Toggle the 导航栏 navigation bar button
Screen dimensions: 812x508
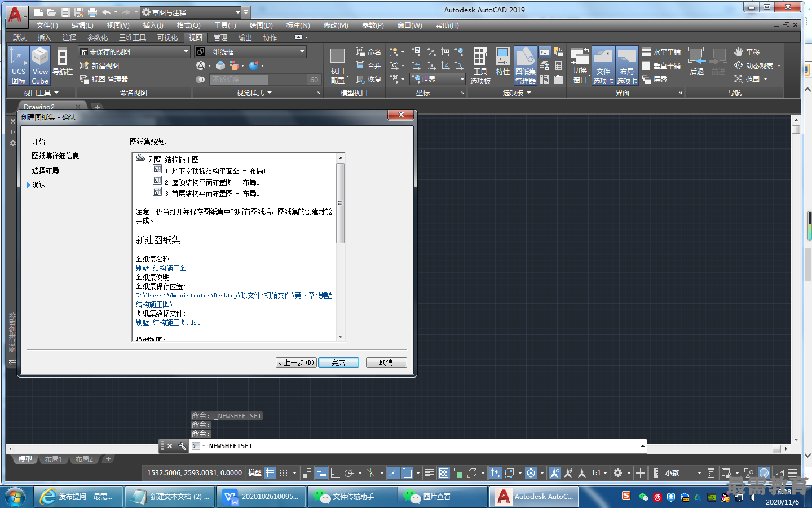(x=63, y=62)
